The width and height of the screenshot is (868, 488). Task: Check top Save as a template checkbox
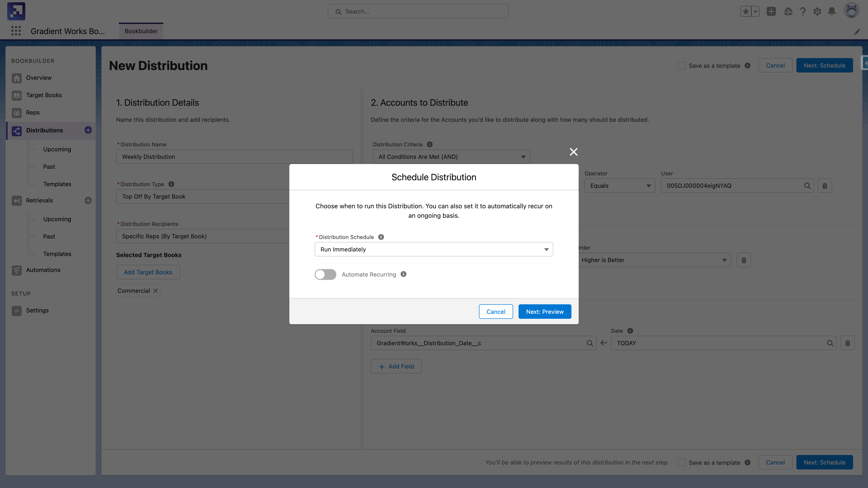(x=681, y=66)
